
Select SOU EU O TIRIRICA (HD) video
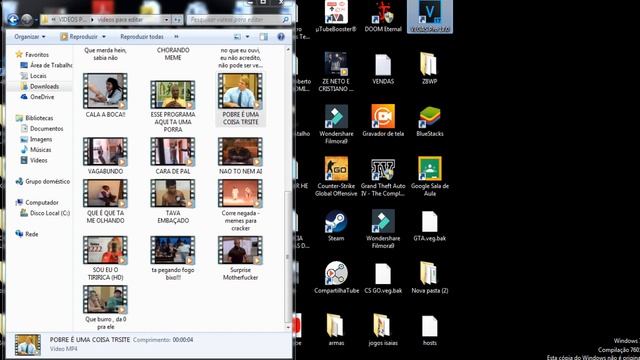click(105, 250)
